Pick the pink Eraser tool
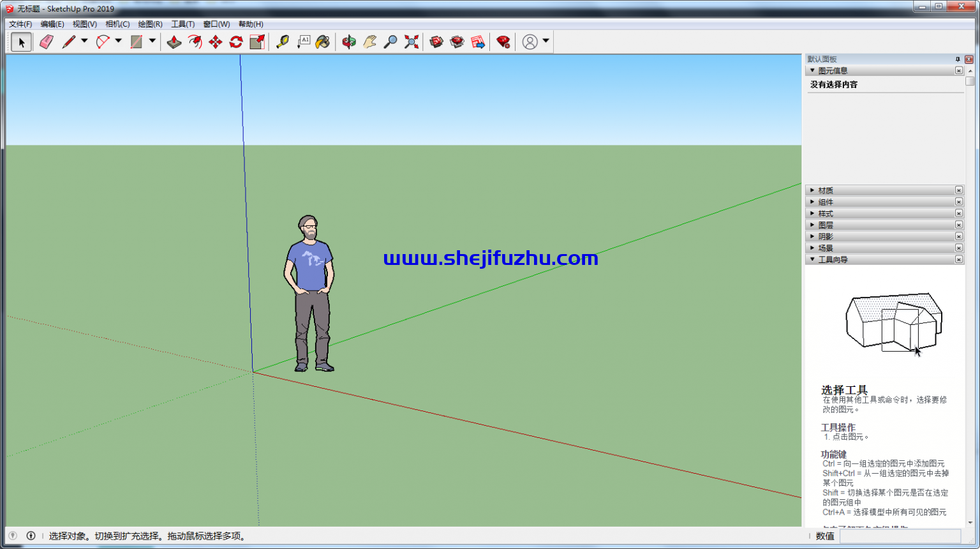This screenshot has width=980, height=549. pyautogui.click(x=47, y=42)
